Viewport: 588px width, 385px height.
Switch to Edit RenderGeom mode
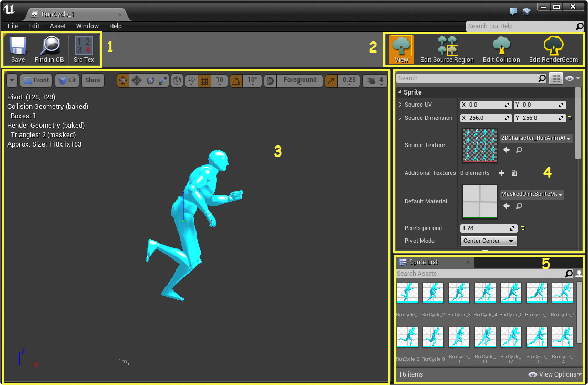[x=553, y=49]
